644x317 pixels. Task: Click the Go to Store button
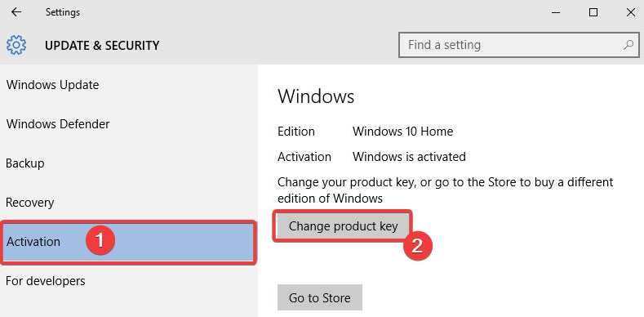pos(319,297)
